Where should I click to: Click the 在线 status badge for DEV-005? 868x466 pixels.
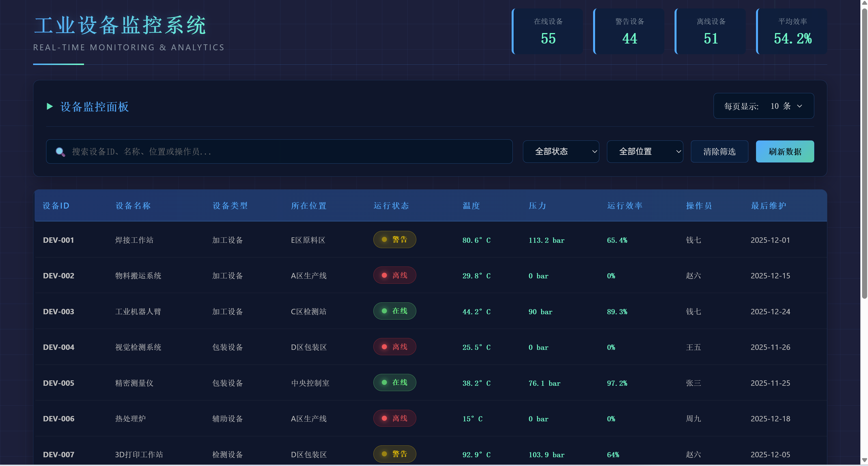click(394, 383)
